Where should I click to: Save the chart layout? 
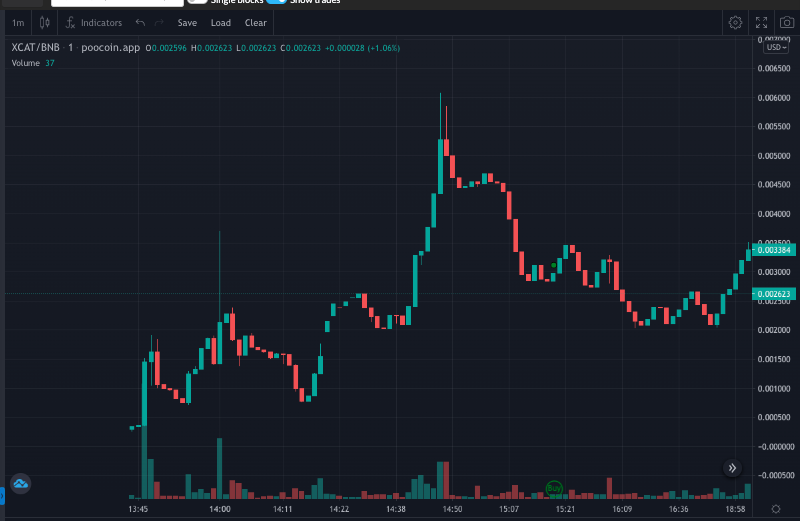pyautogui.click(x=187, y=23)
